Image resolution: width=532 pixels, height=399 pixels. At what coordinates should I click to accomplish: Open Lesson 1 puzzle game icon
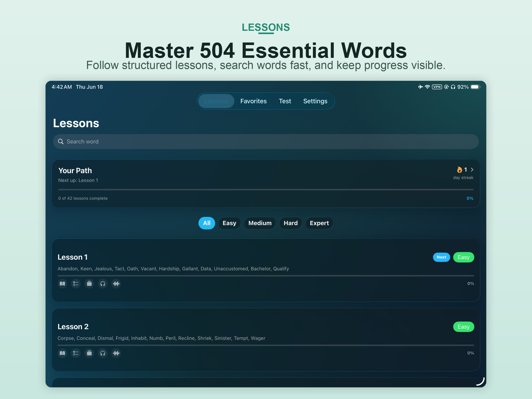tap(116, 283)
